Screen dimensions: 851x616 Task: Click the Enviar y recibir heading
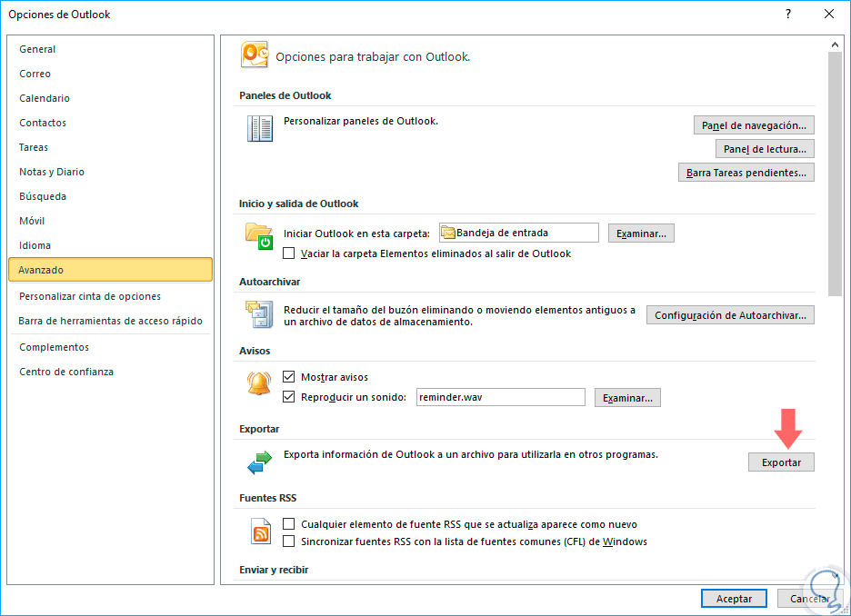click(274, 570)
